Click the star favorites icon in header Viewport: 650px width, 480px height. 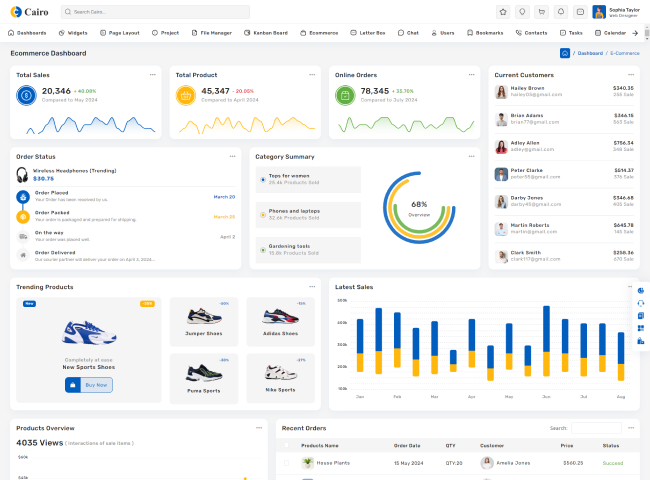(503, 12)
